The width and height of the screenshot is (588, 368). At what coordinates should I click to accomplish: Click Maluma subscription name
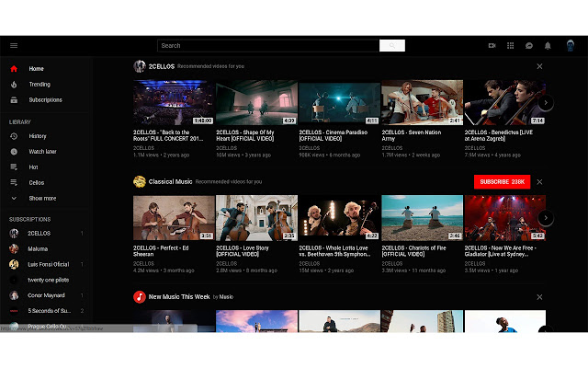(x=38, y=249)
